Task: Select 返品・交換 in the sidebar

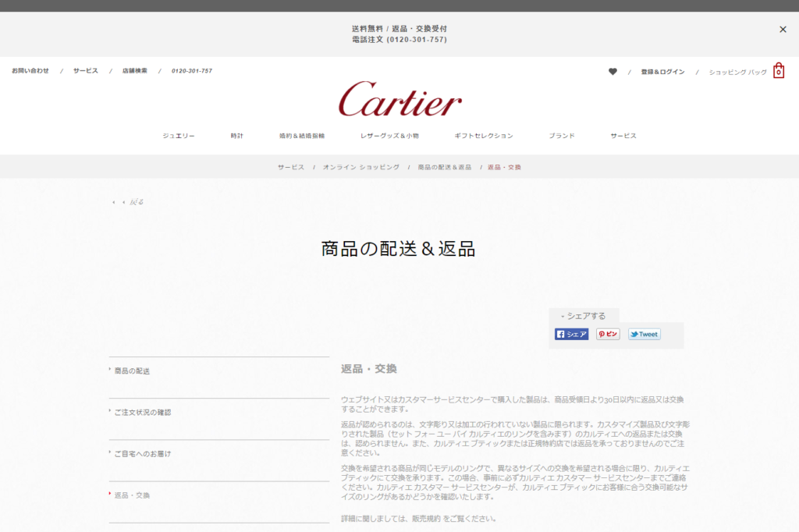Action: (133, 494)
